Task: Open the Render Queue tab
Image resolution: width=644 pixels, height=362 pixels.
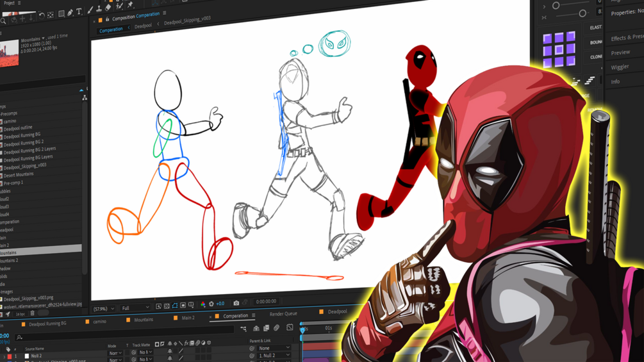Action: click(283, 313)
